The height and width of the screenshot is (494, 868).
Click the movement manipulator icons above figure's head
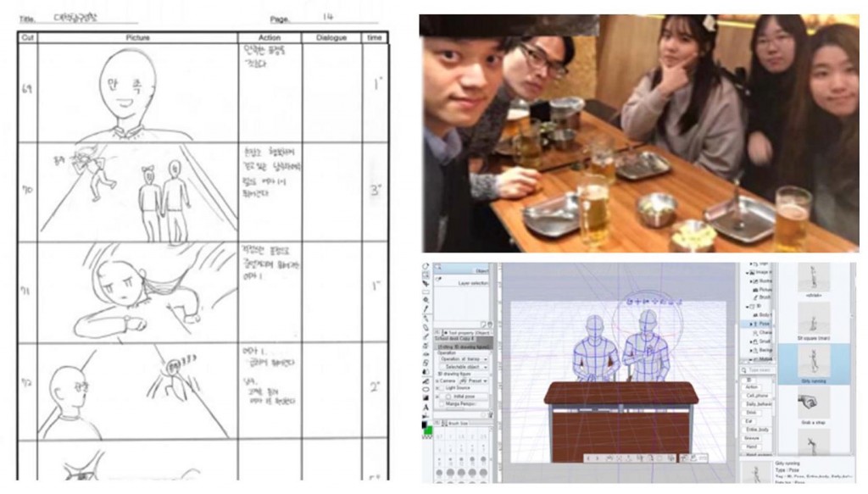pyautogui.click(x=646, y=300)
